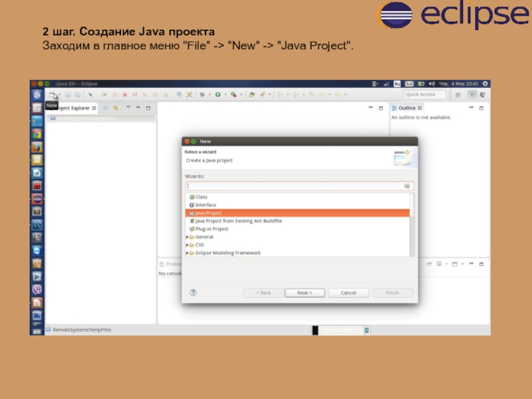Select Plug-in Project in the wizards list
Viewport: 532px width, 399px height.
pos(298,229)
